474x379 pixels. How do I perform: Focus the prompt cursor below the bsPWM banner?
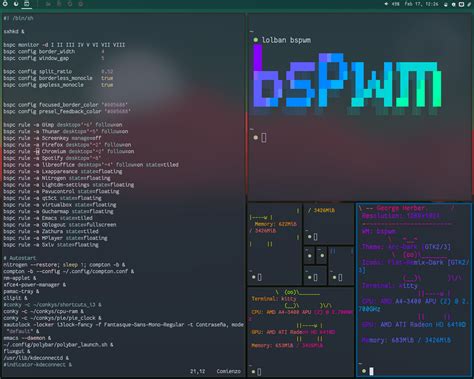click(x=264, y=138)
